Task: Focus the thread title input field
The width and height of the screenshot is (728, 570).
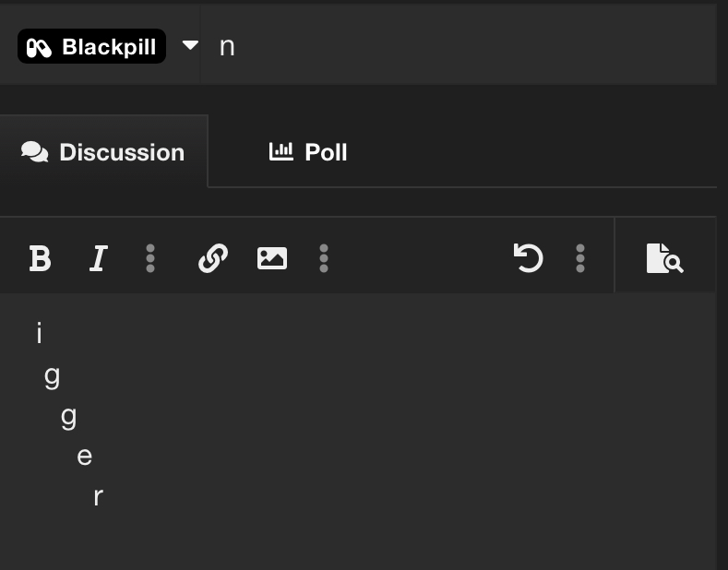Action: [459, 45]
